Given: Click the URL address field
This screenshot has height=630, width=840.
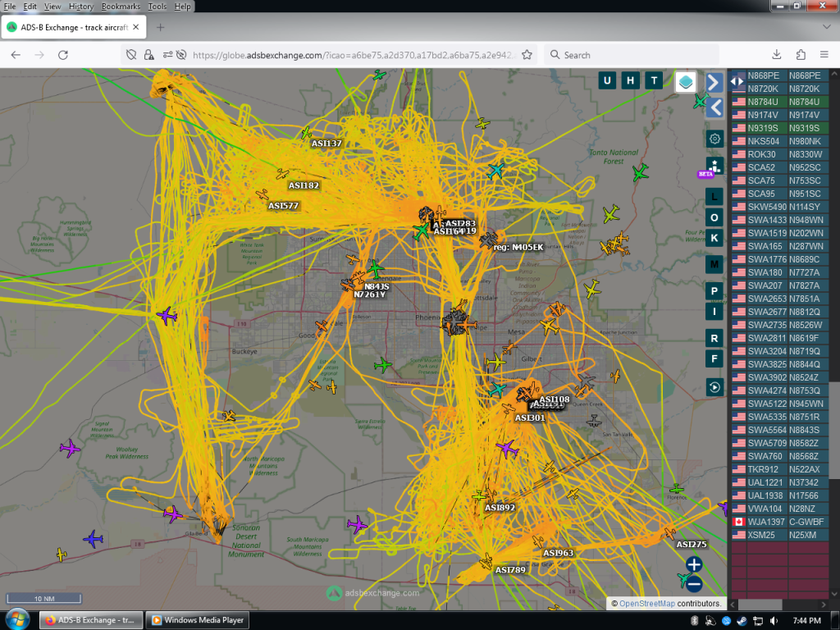Looking at the screenshot, I should point(354,55).
